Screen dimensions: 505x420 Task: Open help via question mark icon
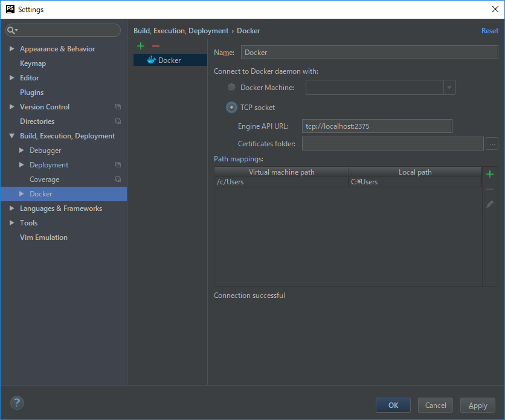17,402
